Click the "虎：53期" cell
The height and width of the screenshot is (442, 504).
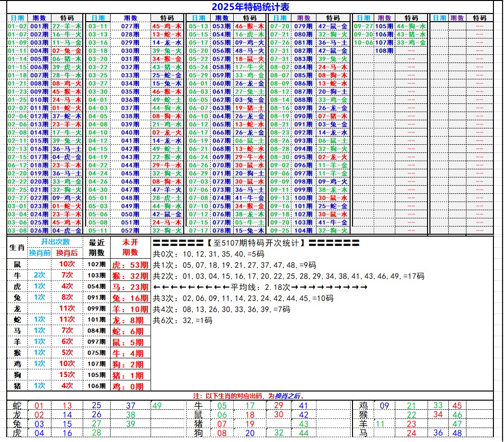[x=130, y=265]
